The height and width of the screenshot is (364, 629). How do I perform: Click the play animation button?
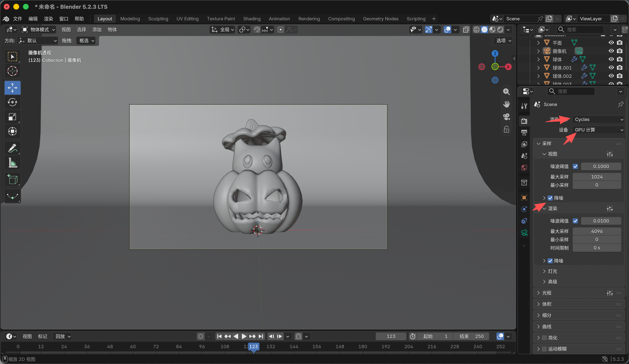244,336
